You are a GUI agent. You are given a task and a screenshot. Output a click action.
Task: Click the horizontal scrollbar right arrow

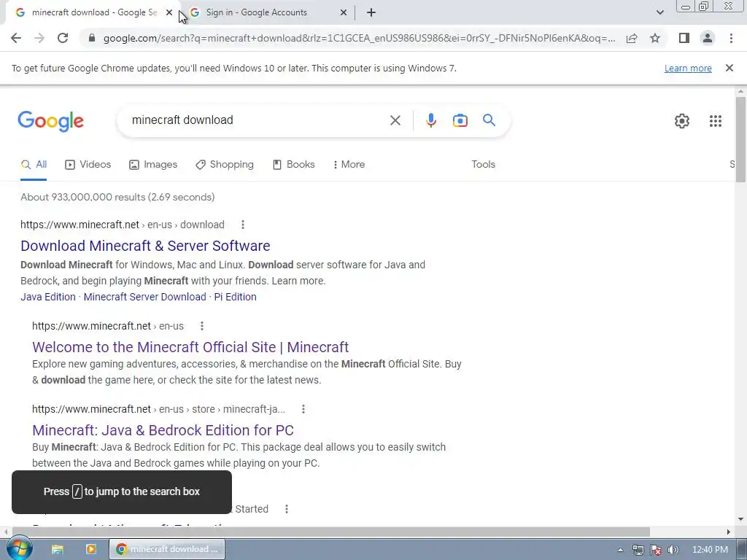coord(728,532)
